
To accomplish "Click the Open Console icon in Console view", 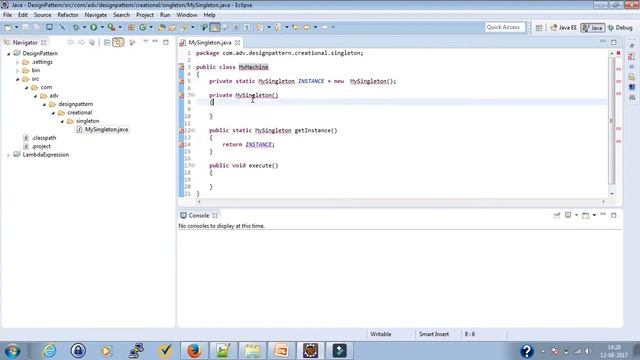I will pos(585,215).
